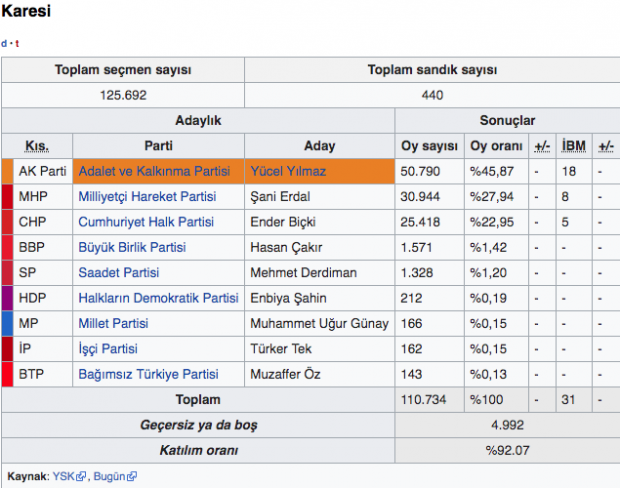This screenshot has height=488, width=620.
Task: Open Bağımsız Türkiye Partisi link
Action: (148, 374)
